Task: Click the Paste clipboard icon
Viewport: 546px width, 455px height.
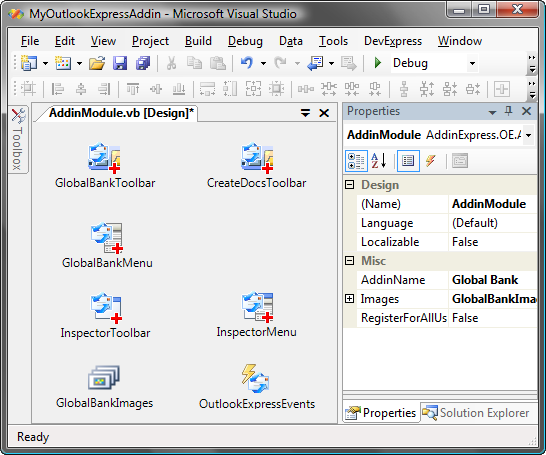Action: click(218, 63)
